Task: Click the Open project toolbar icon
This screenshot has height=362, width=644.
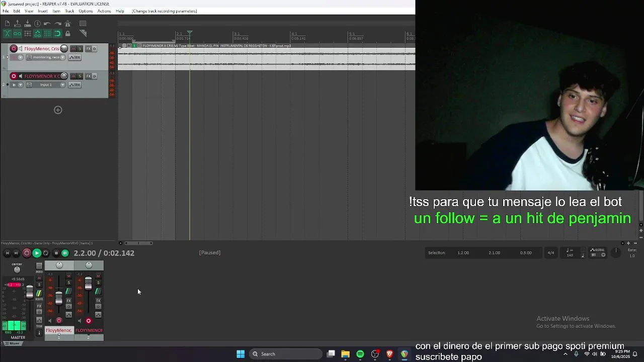Action: click(x=17, y=24)
